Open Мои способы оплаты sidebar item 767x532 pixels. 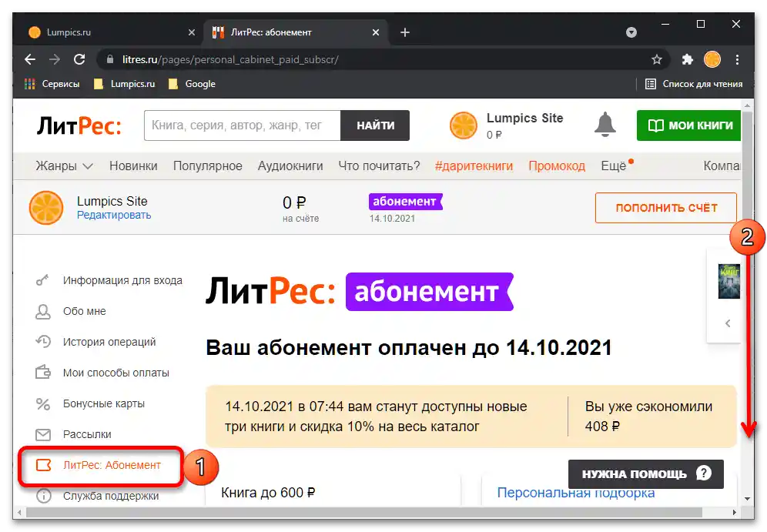116,373
